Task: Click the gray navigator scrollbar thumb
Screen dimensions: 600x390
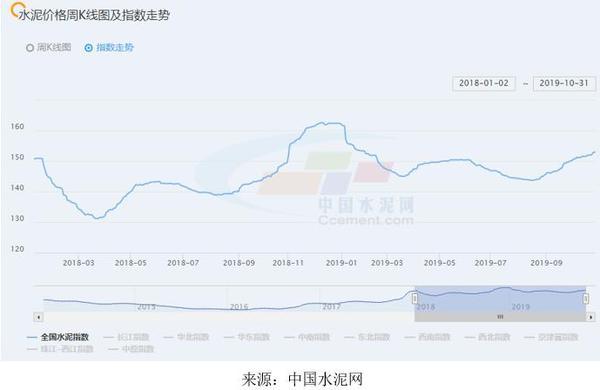Action: pyautogui.click(x=500, y=317)
